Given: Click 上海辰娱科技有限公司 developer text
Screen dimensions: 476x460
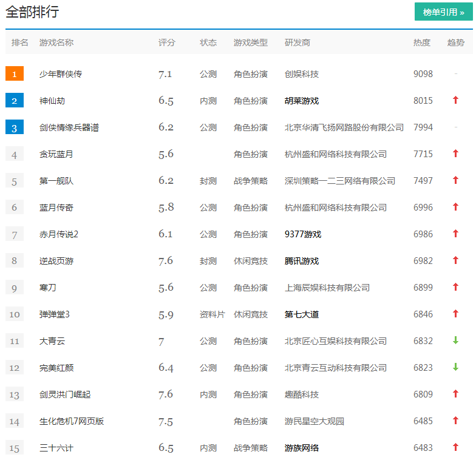Looking at the screenshot, I should tap(327, 288).
